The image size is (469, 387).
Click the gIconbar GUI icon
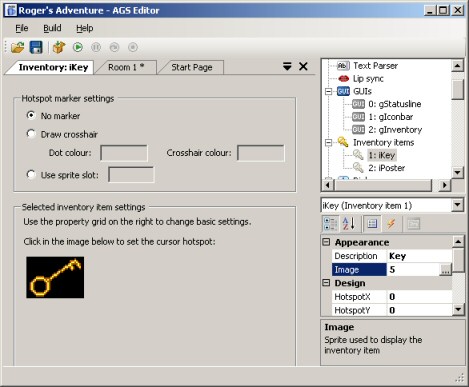tap(358, 117)
